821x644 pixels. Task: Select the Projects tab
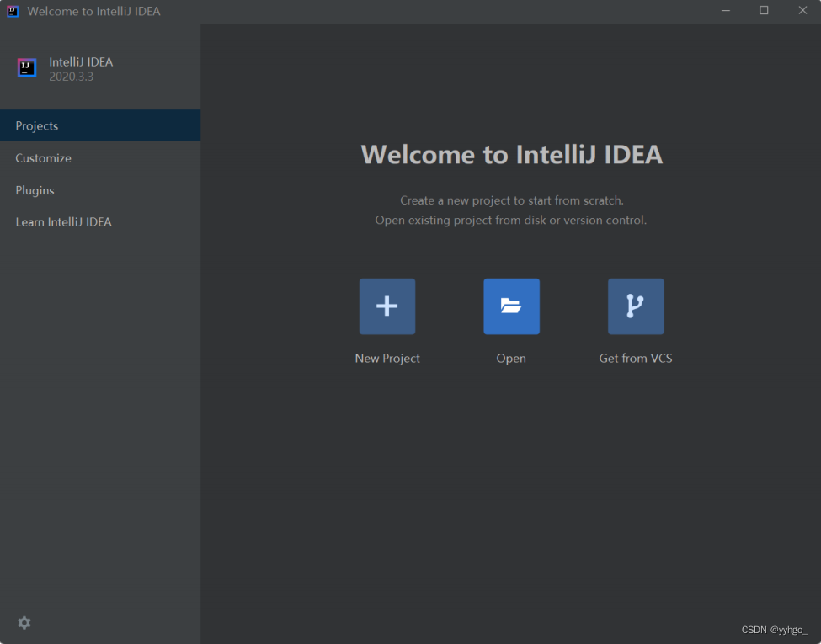click(37, 126)
